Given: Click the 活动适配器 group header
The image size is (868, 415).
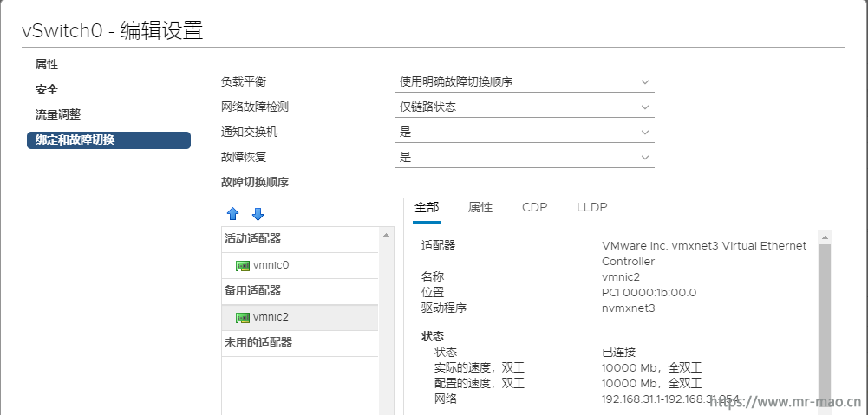Looking at the screenshot, I should coord(300,240).
